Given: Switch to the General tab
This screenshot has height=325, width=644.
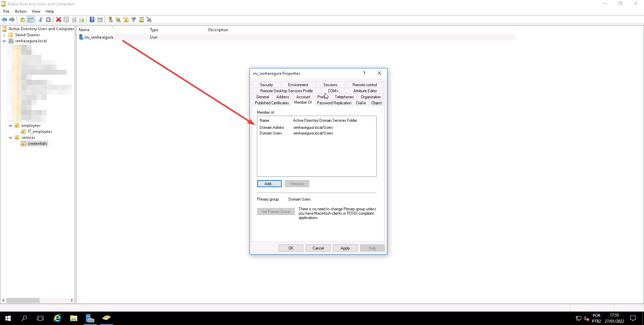Looking at the screenshot, I should (263, 97).
